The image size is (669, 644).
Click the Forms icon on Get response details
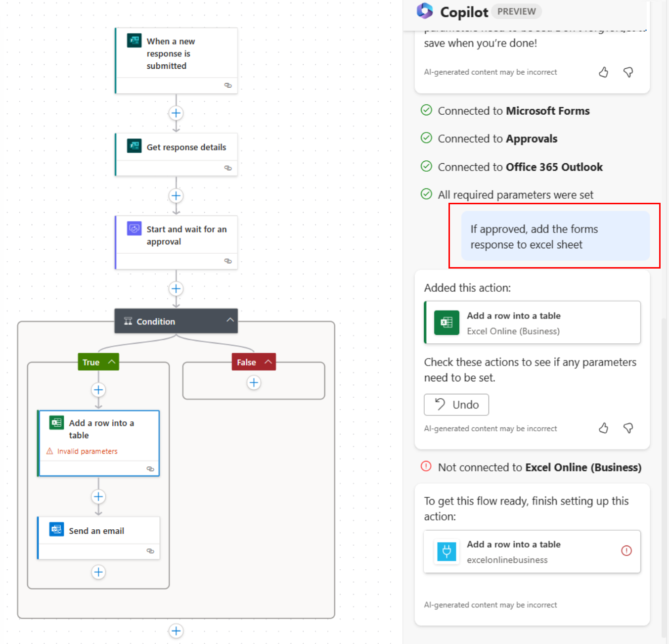(134, 146)
